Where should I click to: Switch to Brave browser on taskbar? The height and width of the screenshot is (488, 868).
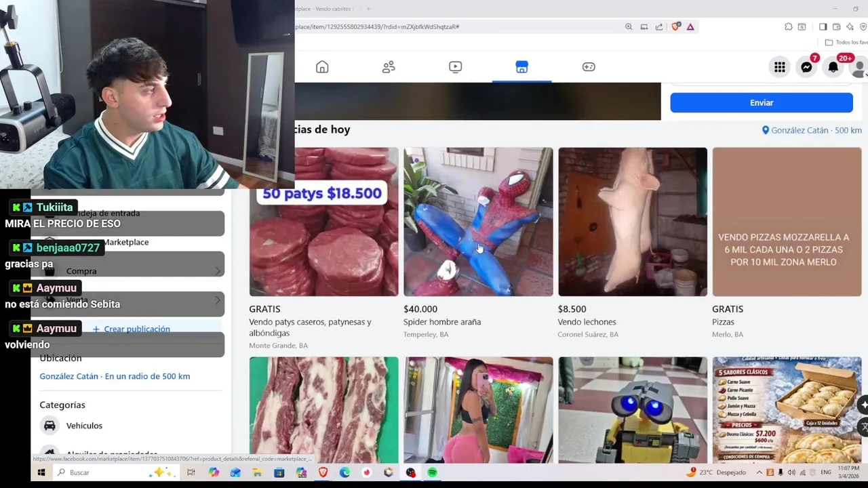[323, 472]
